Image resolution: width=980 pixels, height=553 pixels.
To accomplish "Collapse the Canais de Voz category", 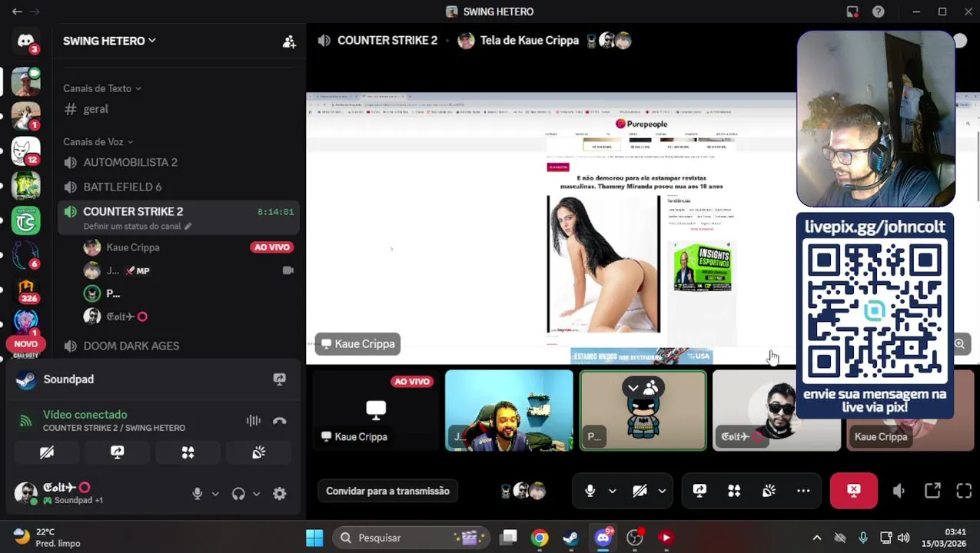I will click(x=98, y=142).
